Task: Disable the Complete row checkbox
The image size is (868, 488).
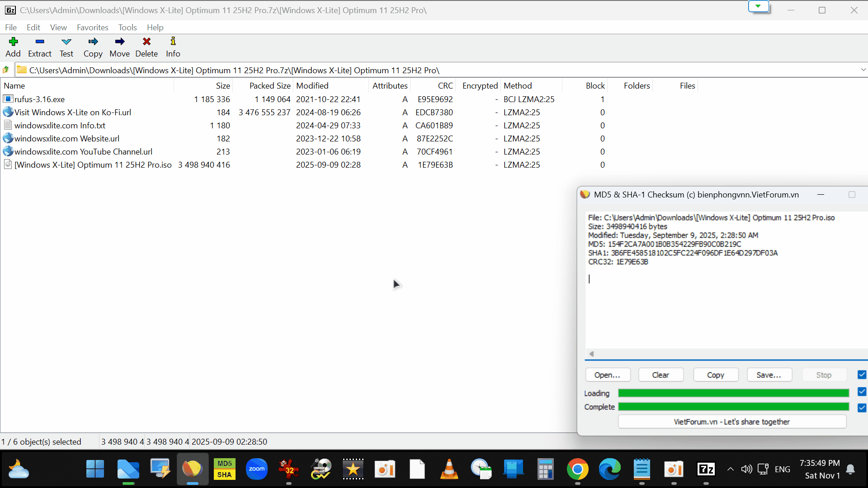Action: click(861, 408)
